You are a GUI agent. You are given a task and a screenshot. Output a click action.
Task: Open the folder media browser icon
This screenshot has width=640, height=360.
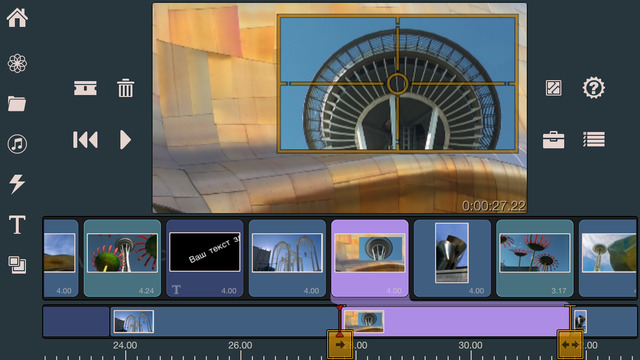(x=17, y=103)
